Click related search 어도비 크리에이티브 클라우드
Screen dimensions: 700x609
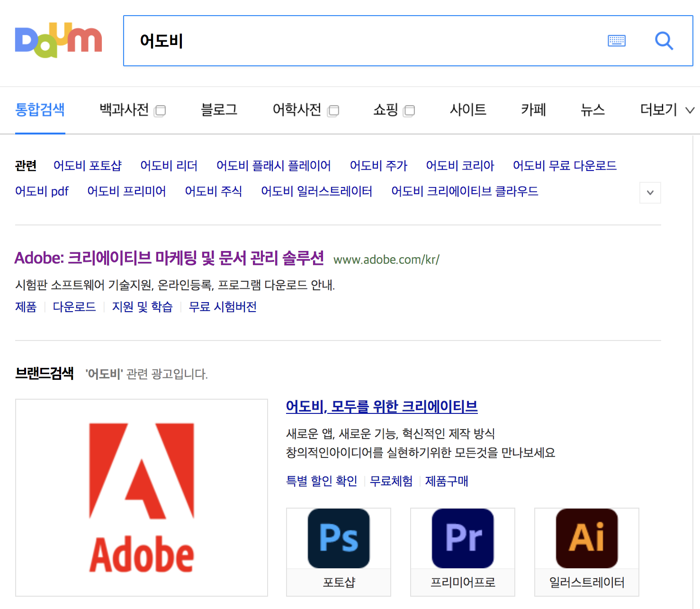pos(465,191)
